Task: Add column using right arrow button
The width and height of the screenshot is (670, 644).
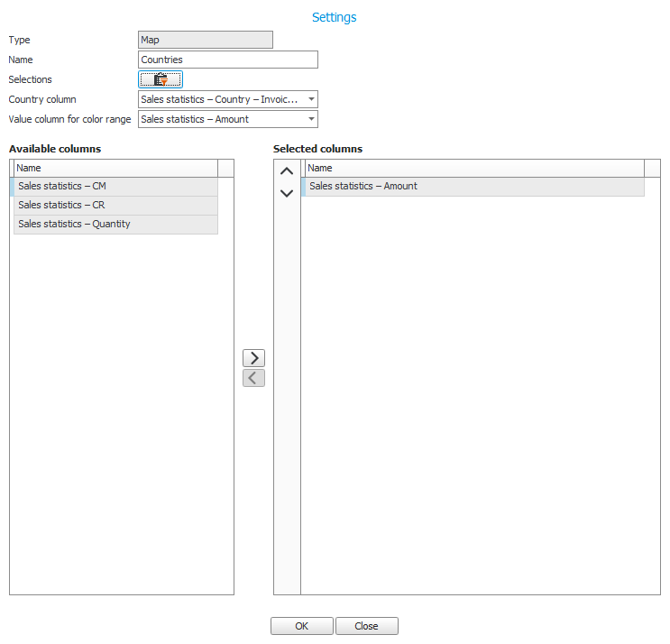Action: pyautogui.click(x=253, y=357)
